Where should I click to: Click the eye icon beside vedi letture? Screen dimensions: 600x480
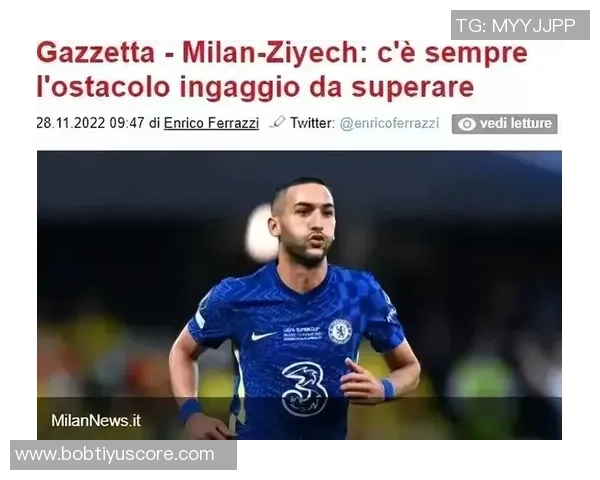pyautogui.click(x=466, y=124)
